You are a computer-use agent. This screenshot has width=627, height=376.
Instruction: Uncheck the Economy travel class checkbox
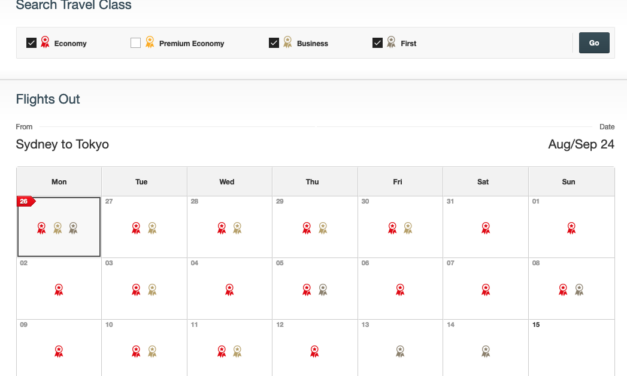(x=31, y=43)
